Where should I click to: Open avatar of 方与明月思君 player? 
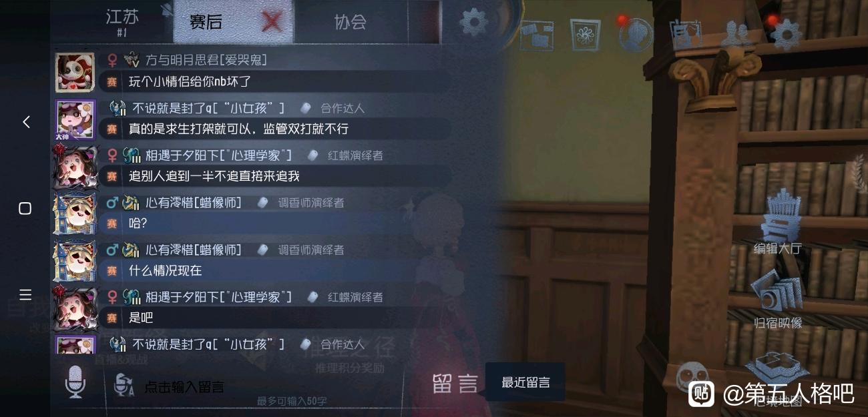(x=75, y=72)
